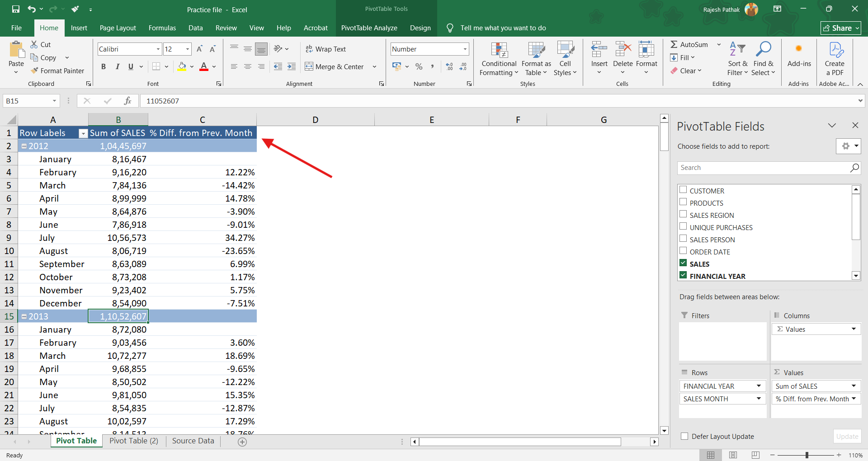Click the Wrap Text button

[325, 49]
